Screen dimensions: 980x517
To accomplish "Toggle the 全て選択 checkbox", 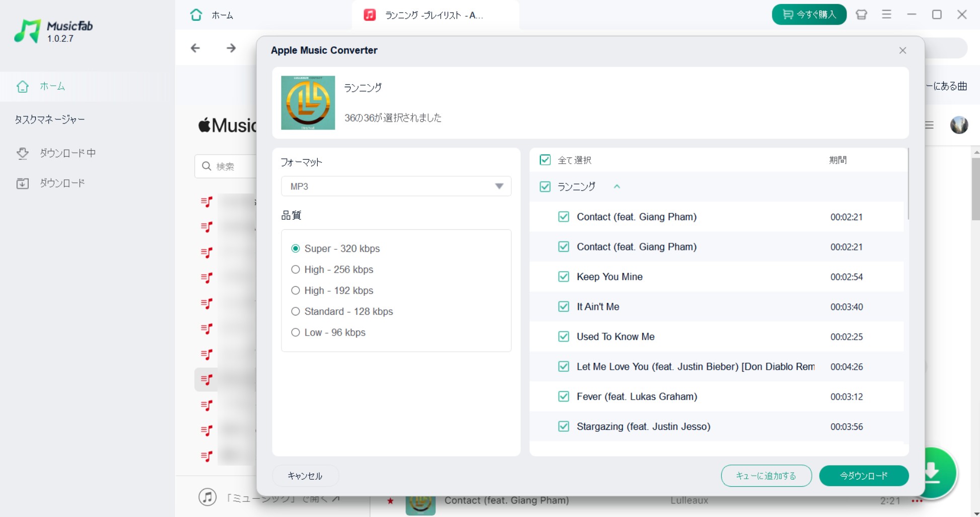I will (x=545, y=160).
